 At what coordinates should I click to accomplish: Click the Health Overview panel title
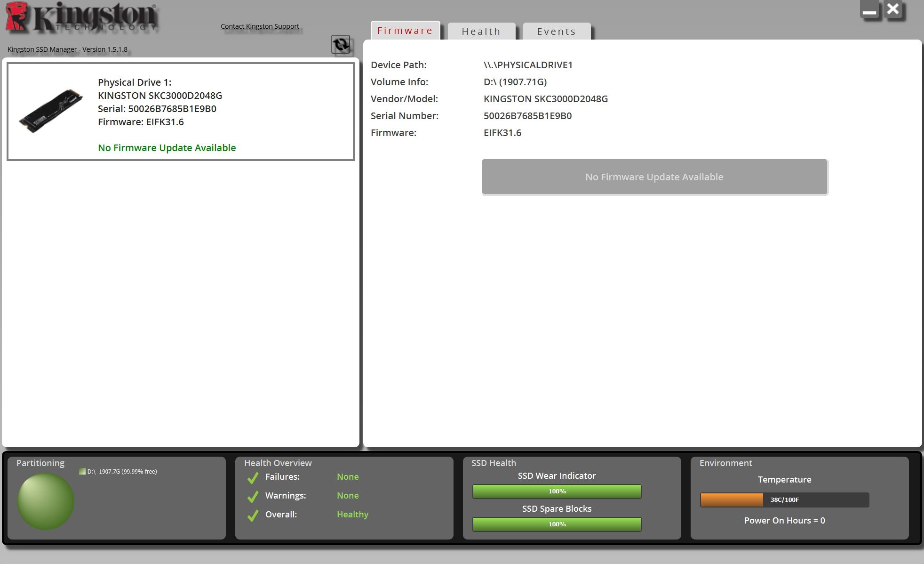(x=278, y=463)
